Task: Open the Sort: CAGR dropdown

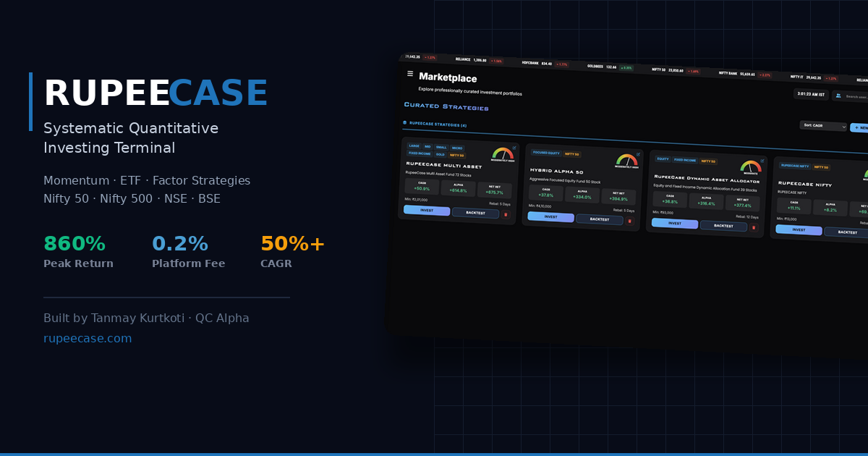Action: click(822, 126)
